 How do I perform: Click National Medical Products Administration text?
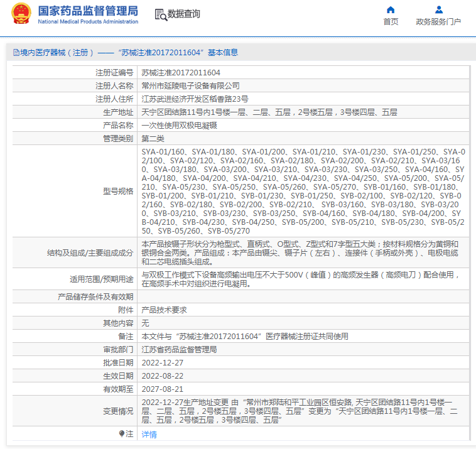click(x=88, y=21)
